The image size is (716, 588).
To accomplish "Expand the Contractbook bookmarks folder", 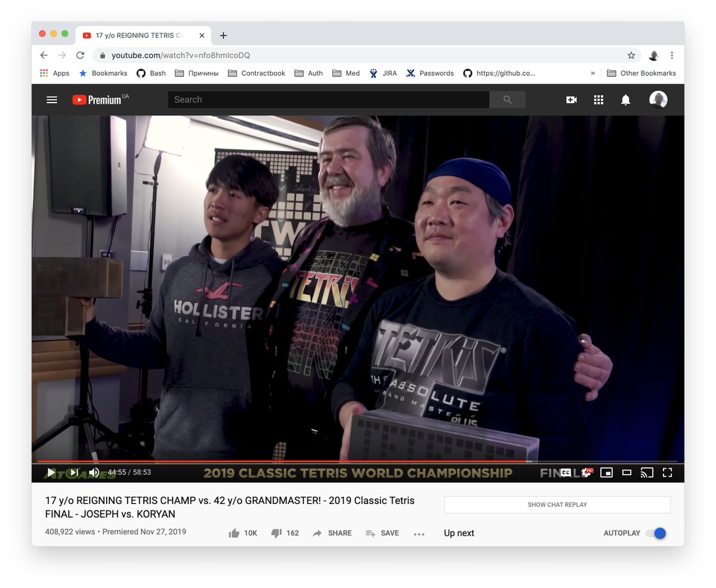I will click(256, 73).
